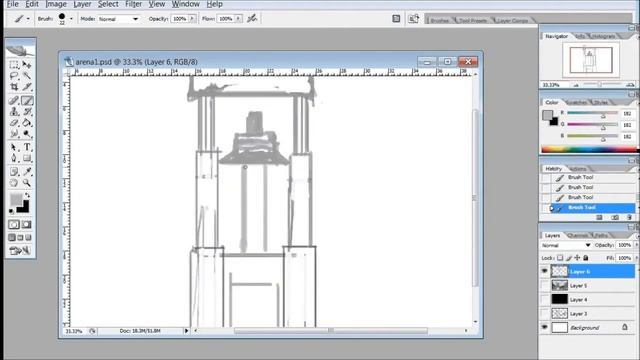The image size is (640, 360).
Task: Select the Pen tool
Action: (x=14, y=158)
